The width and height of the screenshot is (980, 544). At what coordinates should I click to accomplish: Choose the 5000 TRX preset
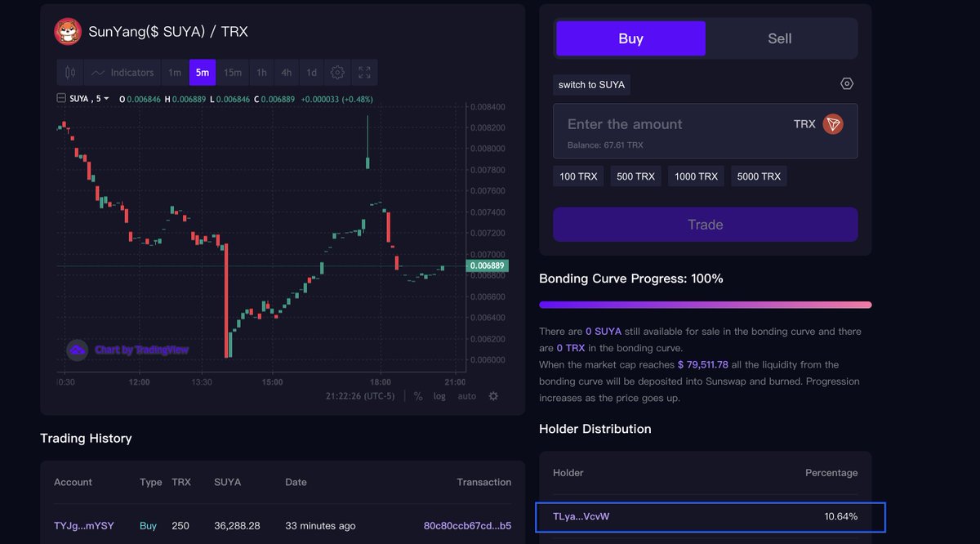[759, 176]
